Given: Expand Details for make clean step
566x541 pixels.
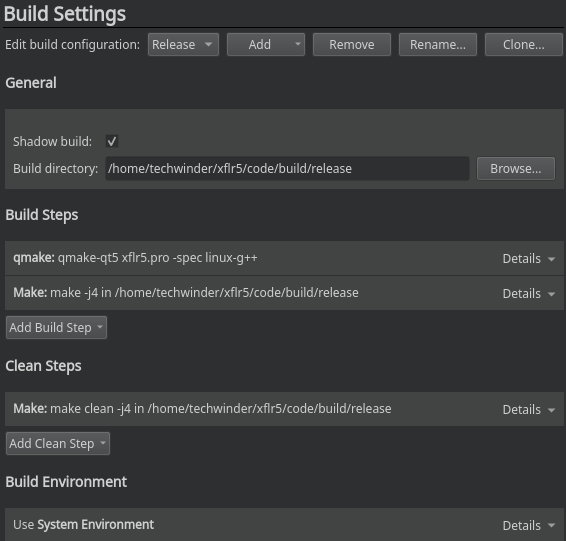Looking at the screenshot, I should click(528, 410).
